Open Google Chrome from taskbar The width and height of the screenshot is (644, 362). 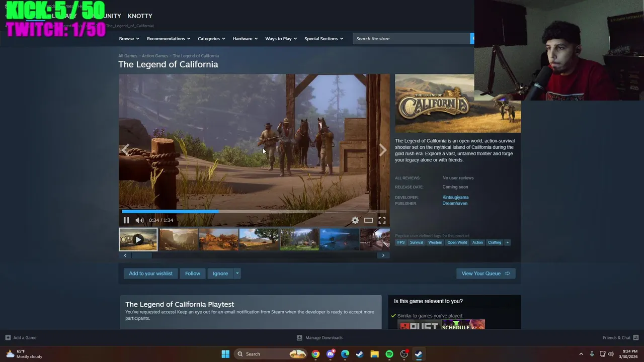coord(315,354)
